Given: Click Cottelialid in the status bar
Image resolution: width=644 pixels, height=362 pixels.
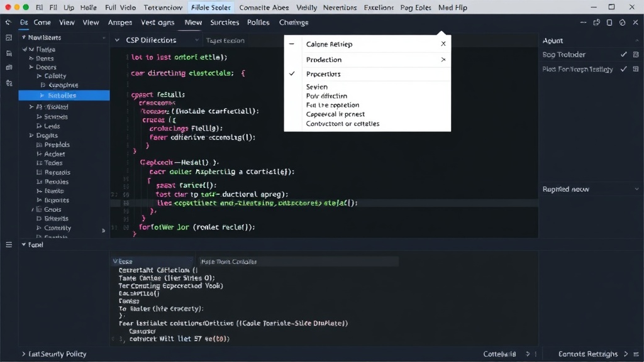Looking at the screenshot, I should tap(499, 354).
